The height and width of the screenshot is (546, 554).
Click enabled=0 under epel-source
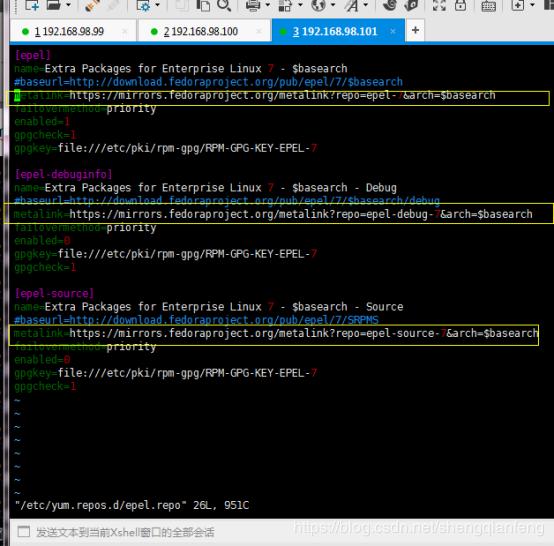(42, 360)
